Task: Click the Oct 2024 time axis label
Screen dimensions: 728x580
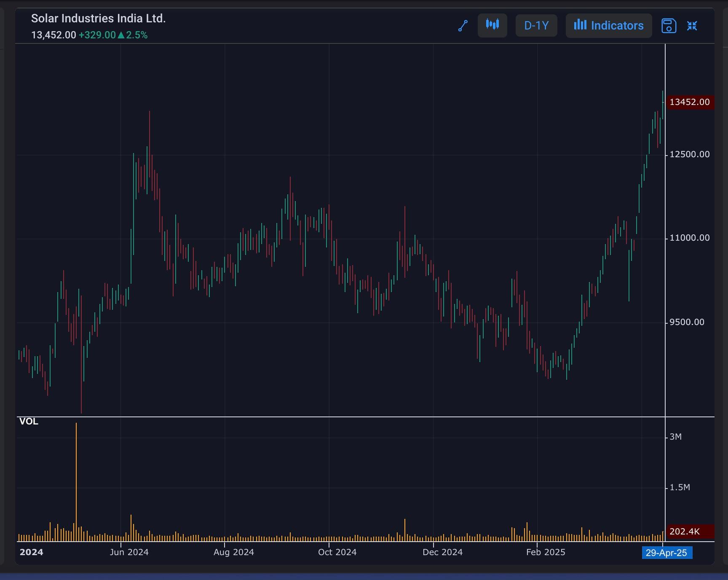Action: (337, 552)
